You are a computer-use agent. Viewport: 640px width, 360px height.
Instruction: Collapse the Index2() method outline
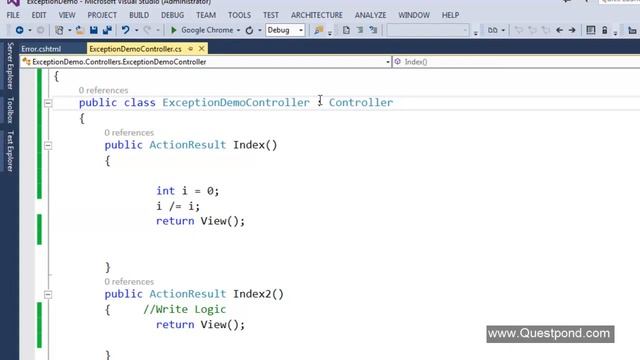(48, 294)
